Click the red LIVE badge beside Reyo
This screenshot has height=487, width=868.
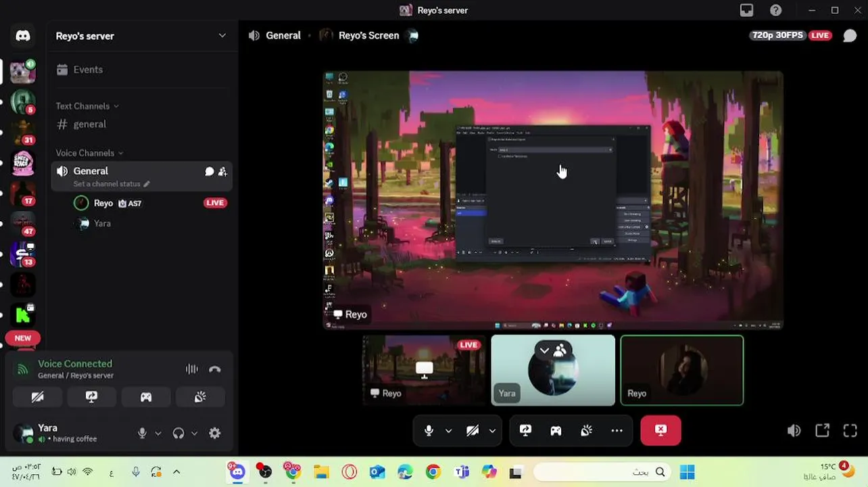point(215,203)
